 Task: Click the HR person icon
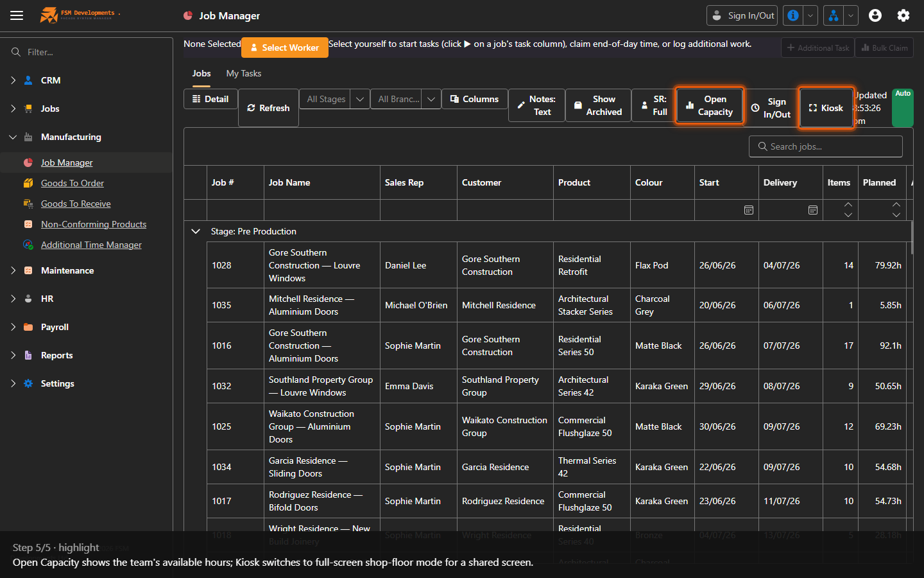[28, 299]
